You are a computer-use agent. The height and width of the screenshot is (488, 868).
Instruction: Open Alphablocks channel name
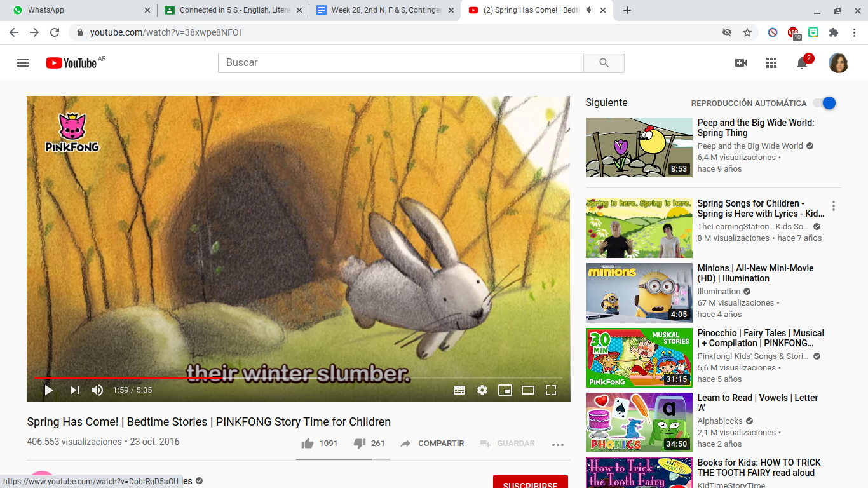(x=720, y=421)
